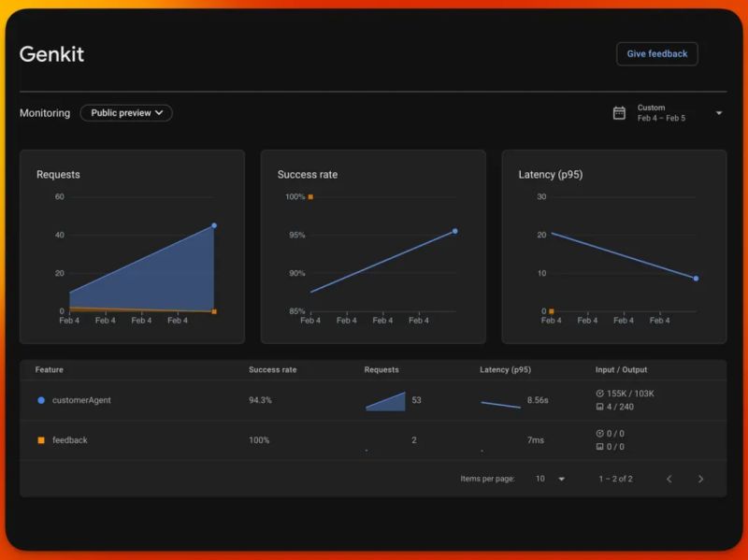Click the token count icon for customerAgent
Viewport: 748px width, 560px height.
(x=599, y=394)
